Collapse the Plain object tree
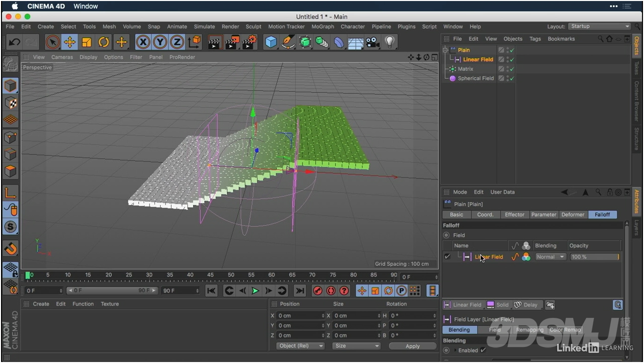644x363 pixels. 445,50
